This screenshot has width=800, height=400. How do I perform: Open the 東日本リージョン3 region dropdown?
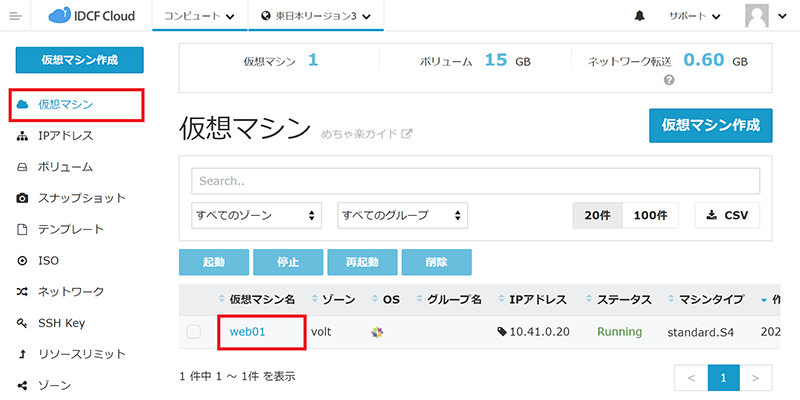[315, 17]
